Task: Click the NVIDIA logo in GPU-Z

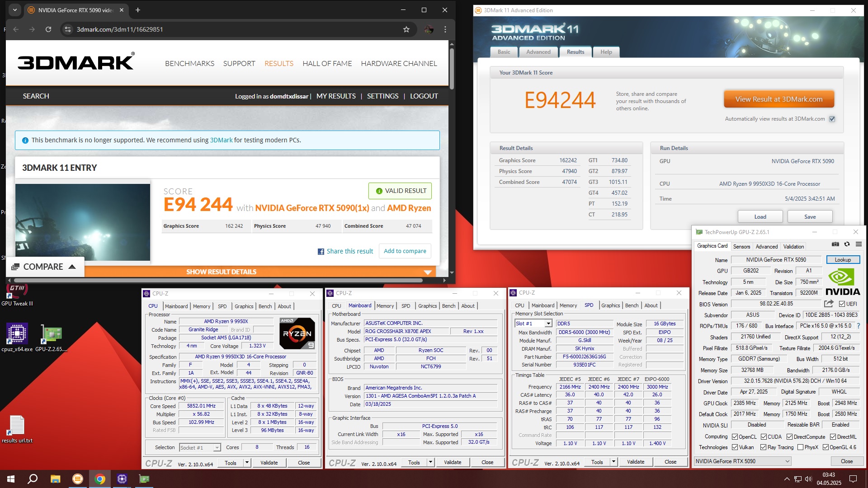Action: coord(843,282)
